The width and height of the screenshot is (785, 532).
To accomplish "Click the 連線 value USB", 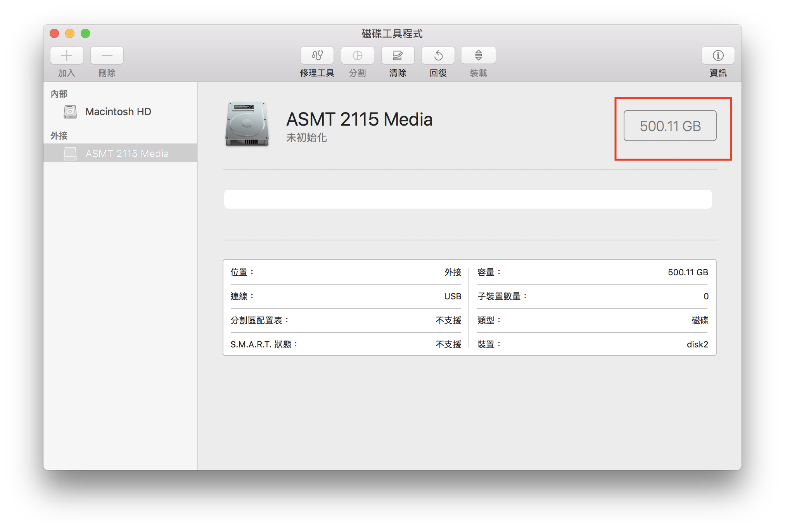I will tap(453, 296).
